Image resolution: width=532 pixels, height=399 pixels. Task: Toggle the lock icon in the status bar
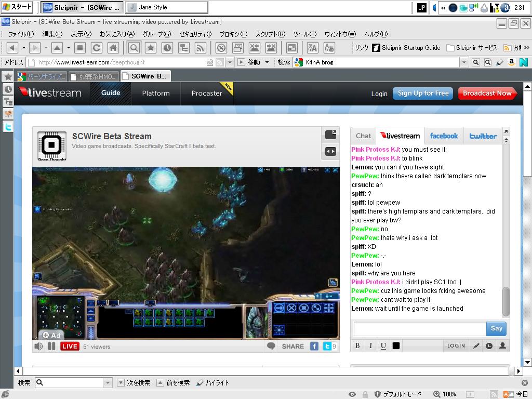coord(365,394)
